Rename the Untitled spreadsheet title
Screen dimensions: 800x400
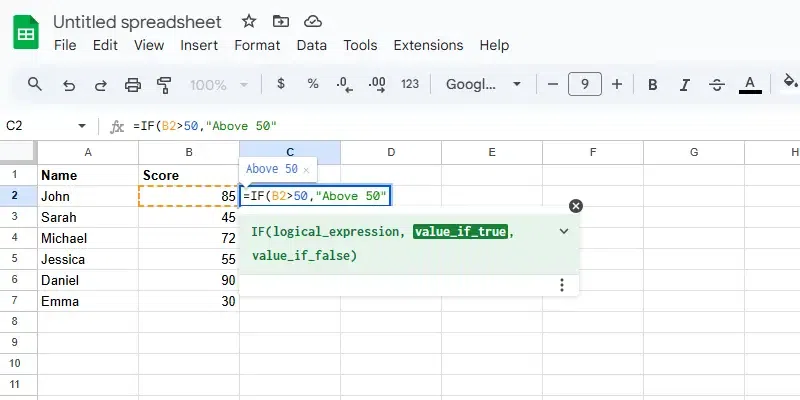[137, 22]
